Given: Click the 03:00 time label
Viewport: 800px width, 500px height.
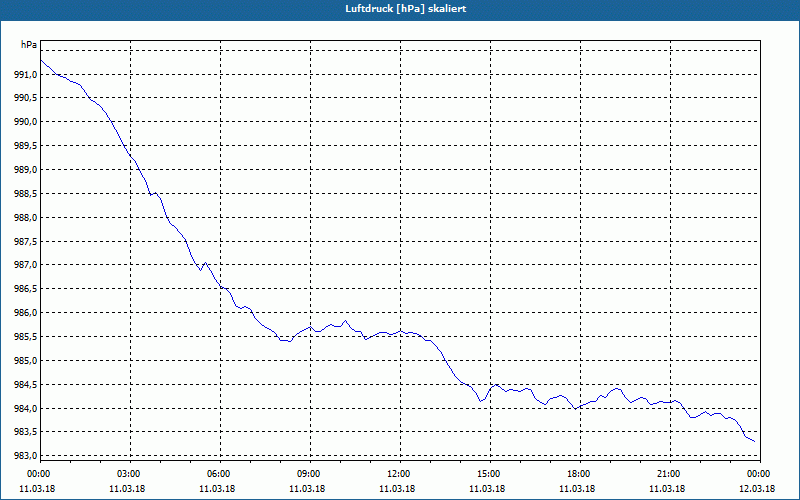Looking at the screenshot, I should (131, 474).
